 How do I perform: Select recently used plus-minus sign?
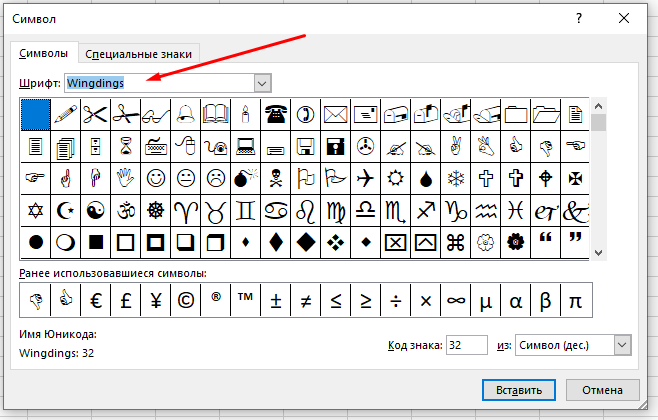click(276, 300)
